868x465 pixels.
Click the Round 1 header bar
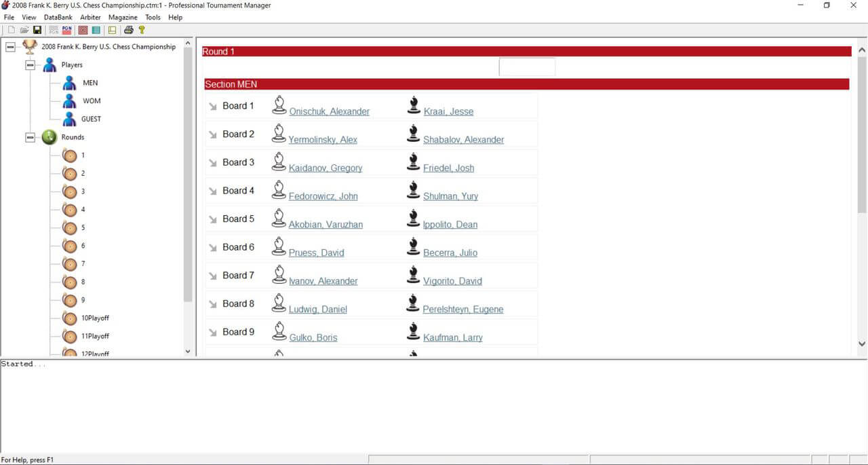(x=526, y=52)
